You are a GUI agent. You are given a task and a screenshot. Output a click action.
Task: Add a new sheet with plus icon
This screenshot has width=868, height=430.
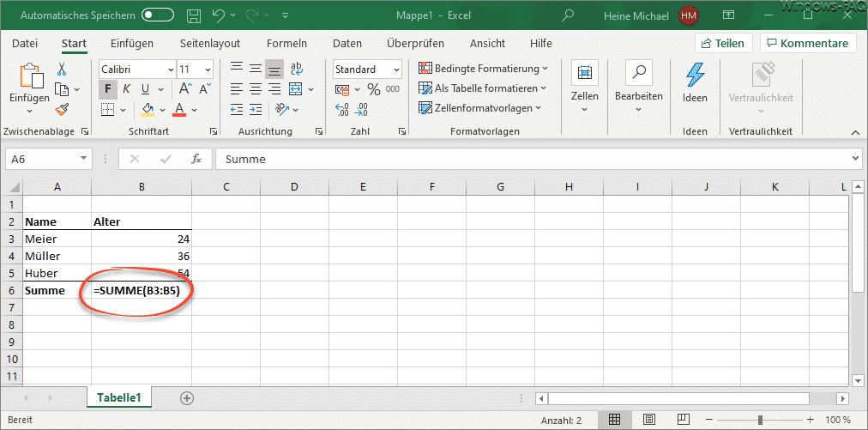pyautogui.click(x=187, y=398)
